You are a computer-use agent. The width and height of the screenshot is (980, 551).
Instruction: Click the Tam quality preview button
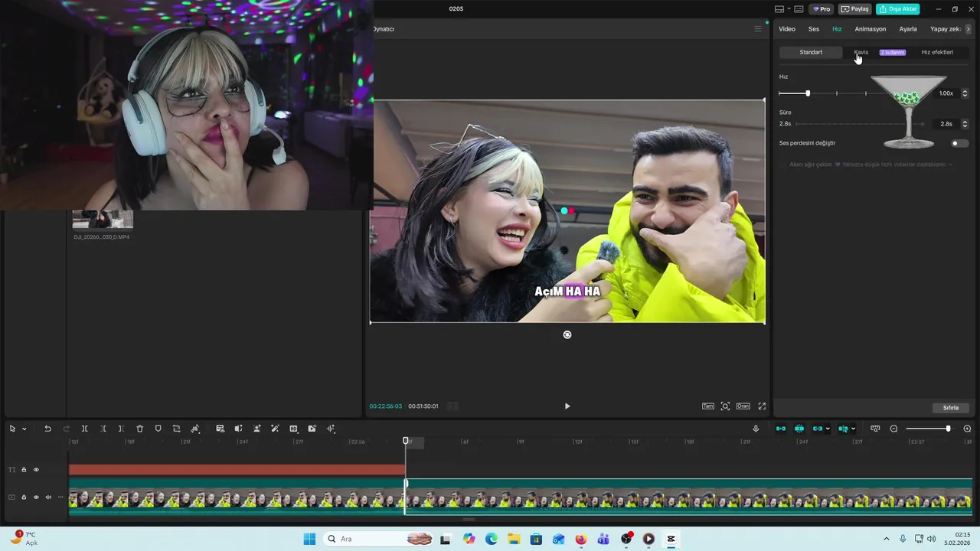click(x=708, y=406)
